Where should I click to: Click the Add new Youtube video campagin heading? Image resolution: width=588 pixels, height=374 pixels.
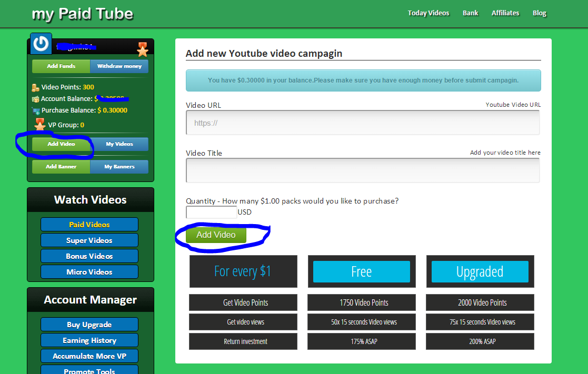[x=264, y=54]
